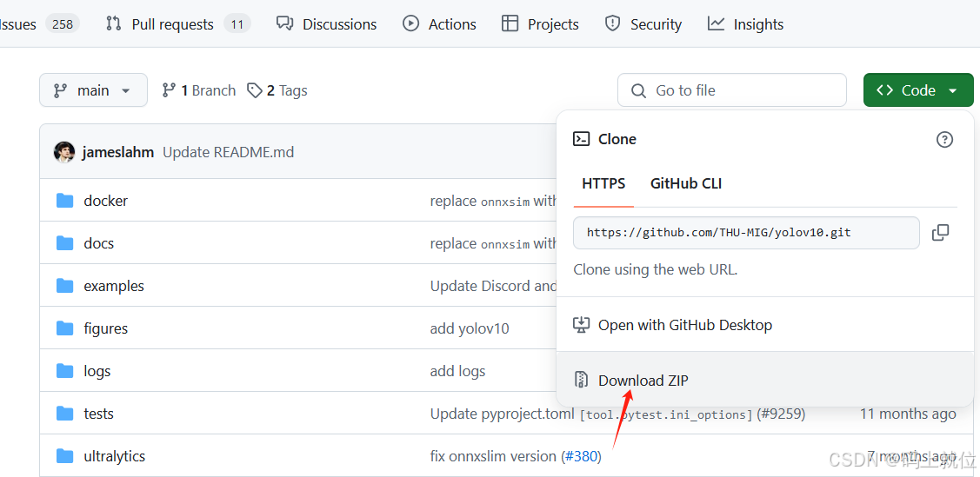
Task: Open the Update README.md commit message
Action: click(228, 152)
